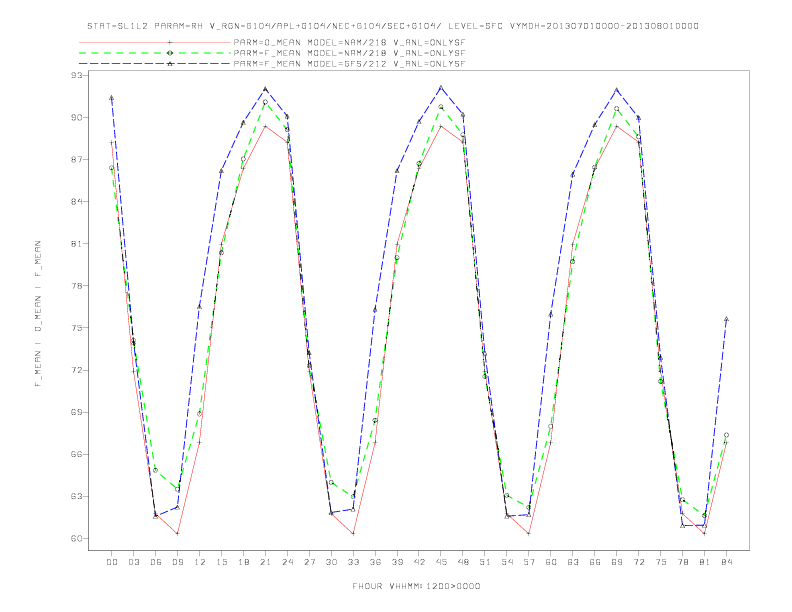Image resolution: width=792 pixels, height=612 pixels.
Task: Click forecast hour 57 on the horizontal axis
Action: [x=529, y=562]
